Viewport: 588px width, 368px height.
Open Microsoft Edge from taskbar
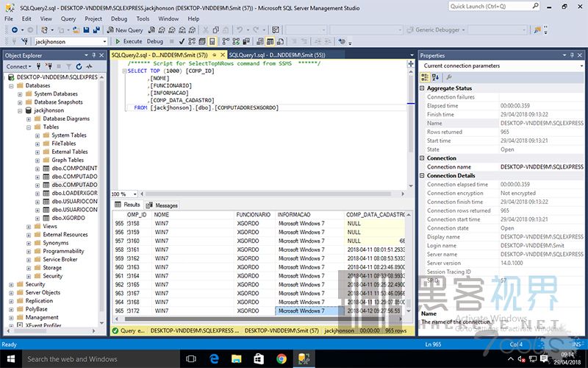click(x=214, y=359)
